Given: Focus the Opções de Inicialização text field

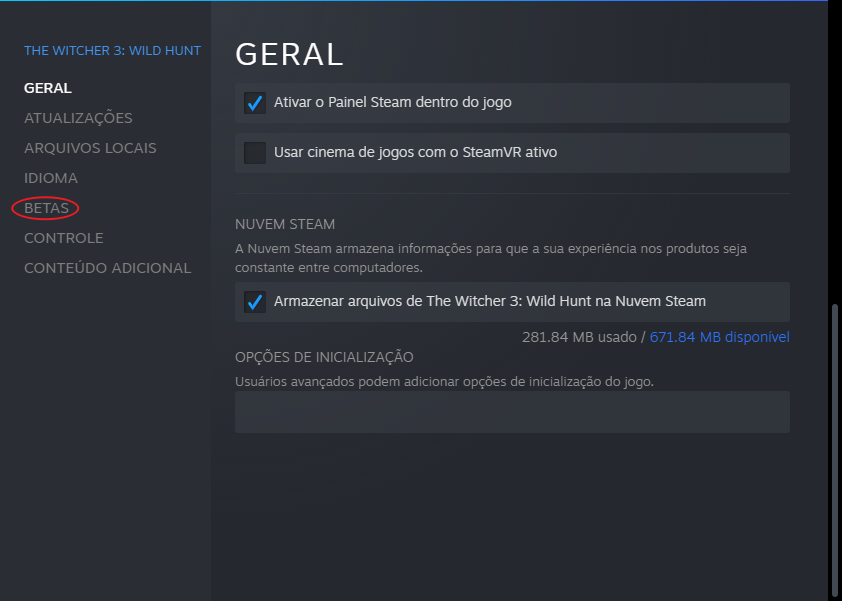Looking at the screenshot, I should click(512, 412).
